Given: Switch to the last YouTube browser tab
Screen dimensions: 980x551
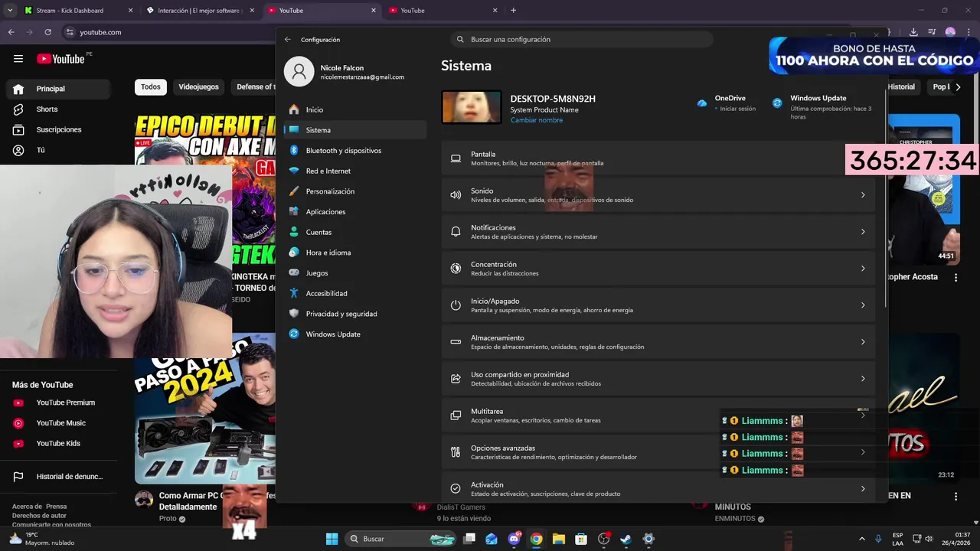Looking at the screenshot, I should (443, 11).
